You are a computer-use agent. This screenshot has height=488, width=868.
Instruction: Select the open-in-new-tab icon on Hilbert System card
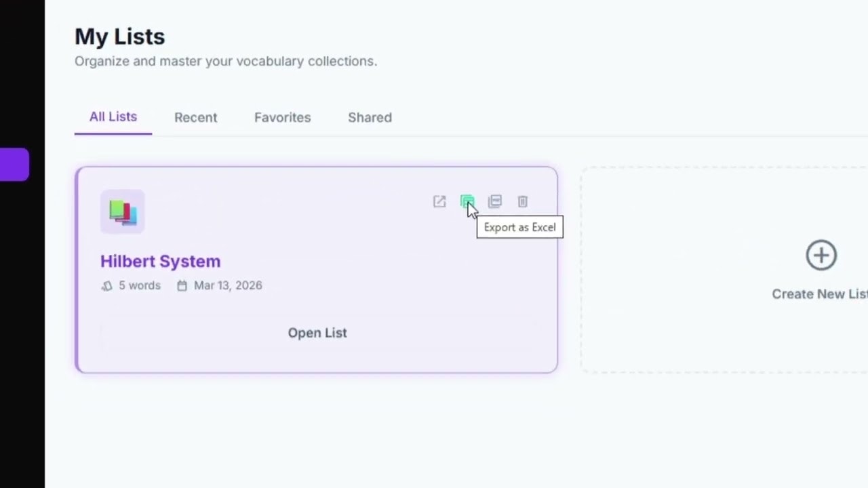(439, 201)
